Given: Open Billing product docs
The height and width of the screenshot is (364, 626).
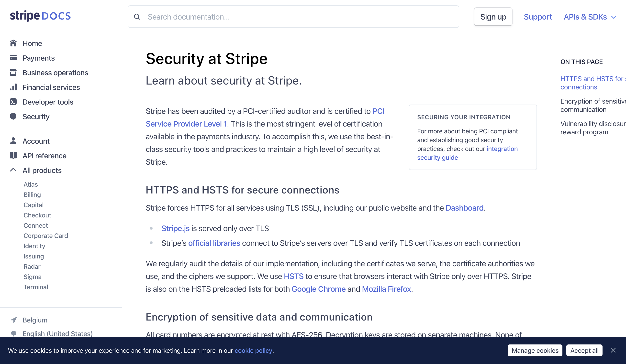Looking at the screenshot, I should point(32,194).
